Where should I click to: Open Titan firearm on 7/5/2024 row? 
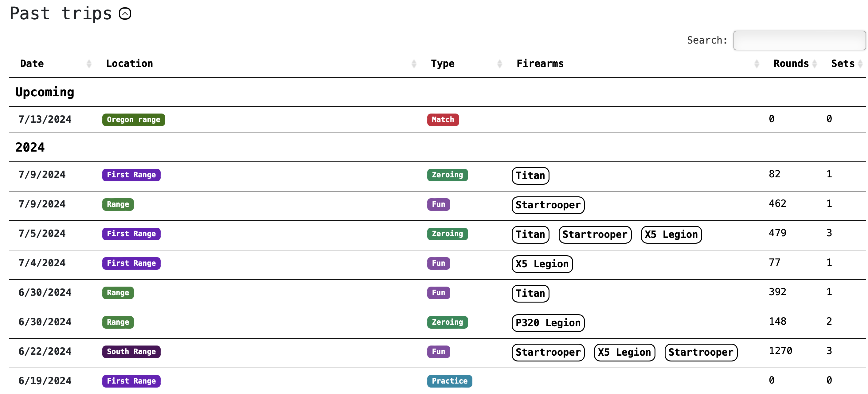(x=530, y=234)
